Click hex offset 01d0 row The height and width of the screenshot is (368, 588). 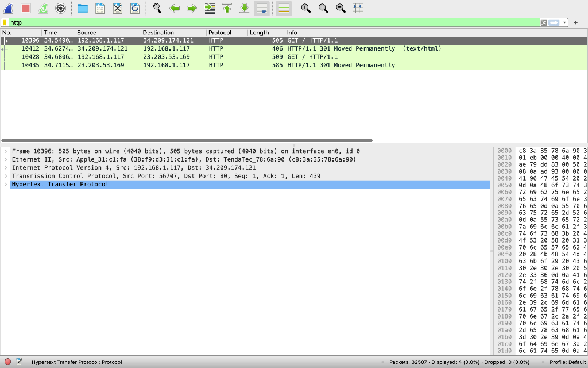[504, 351]
